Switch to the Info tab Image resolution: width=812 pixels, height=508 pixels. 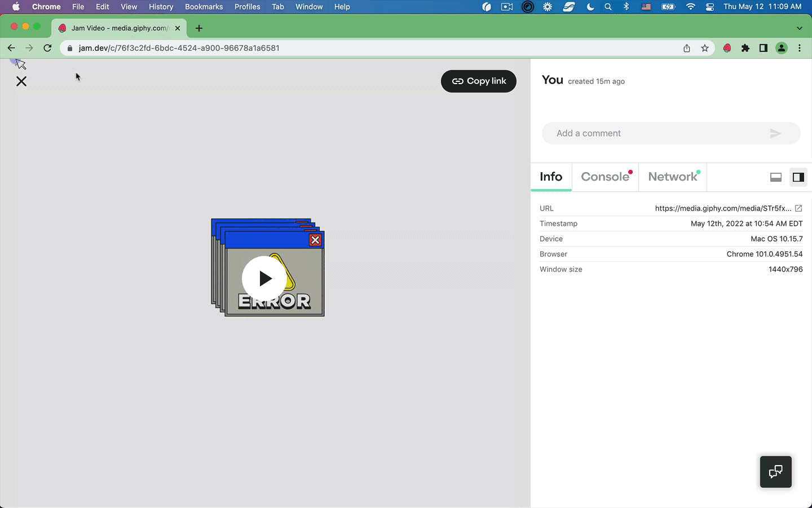[x=551, y=177]
